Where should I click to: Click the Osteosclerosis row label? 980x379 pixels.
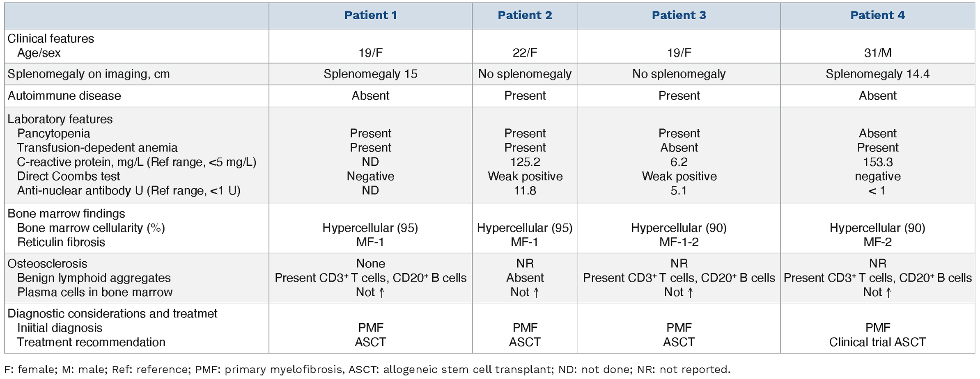[x=48, y=264]
